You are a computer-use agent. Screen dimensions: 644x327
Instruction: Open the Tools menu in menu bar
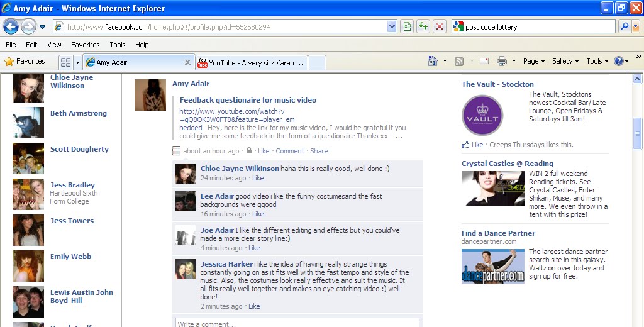[118, 45]
